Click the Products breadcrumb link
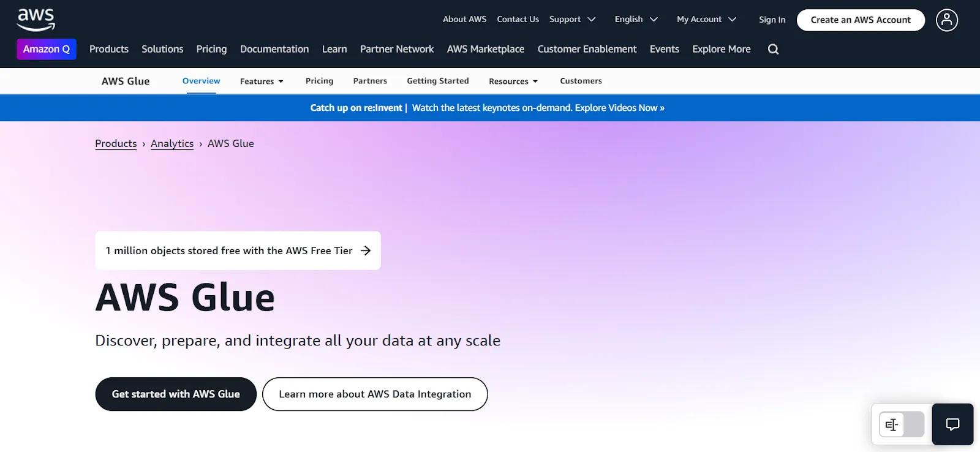This screenshot has width=980, height=452. (x=116, y=143)
